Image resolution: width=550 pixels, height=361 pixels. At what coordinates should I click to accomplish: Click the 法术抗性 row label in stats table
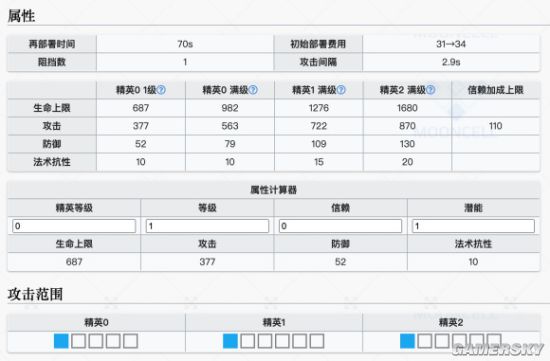pos(52,162)
